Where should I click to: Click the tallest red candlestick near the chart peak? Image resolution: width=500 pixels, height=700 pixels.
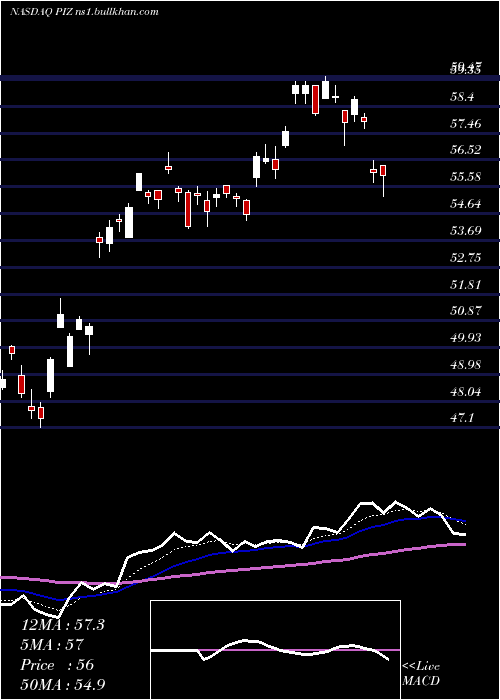pos(315,100)
